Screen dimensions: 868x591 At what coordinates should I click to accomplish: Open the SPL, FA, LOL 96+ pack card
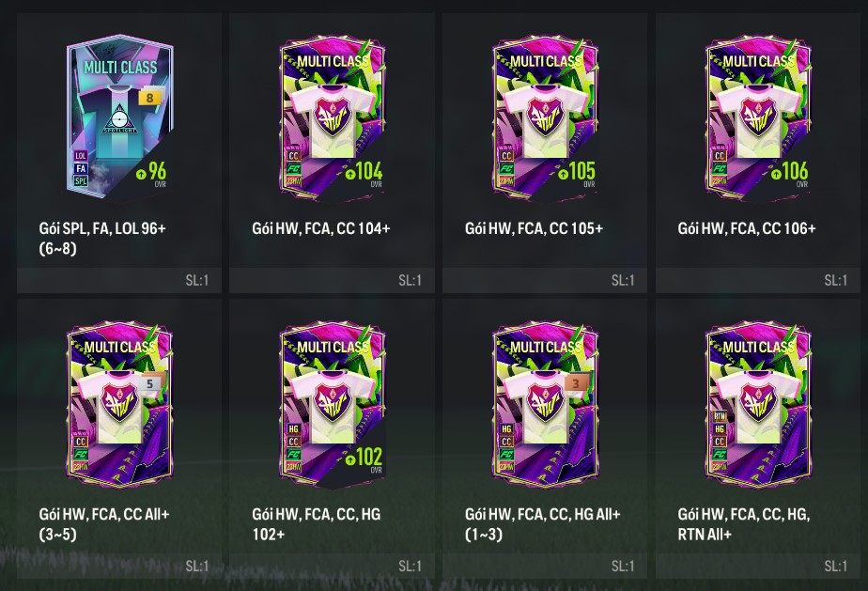pyautogui.click(x=119, y=153)
